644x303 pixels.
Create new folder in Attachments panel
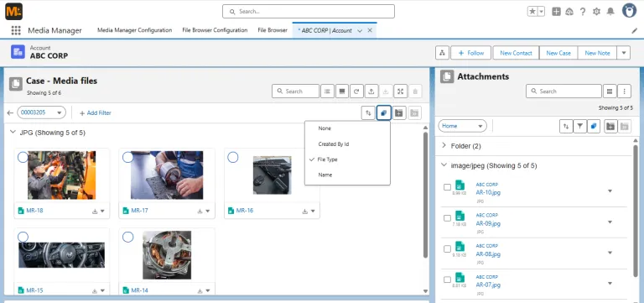pyautogui.click(x=610, y=126)
